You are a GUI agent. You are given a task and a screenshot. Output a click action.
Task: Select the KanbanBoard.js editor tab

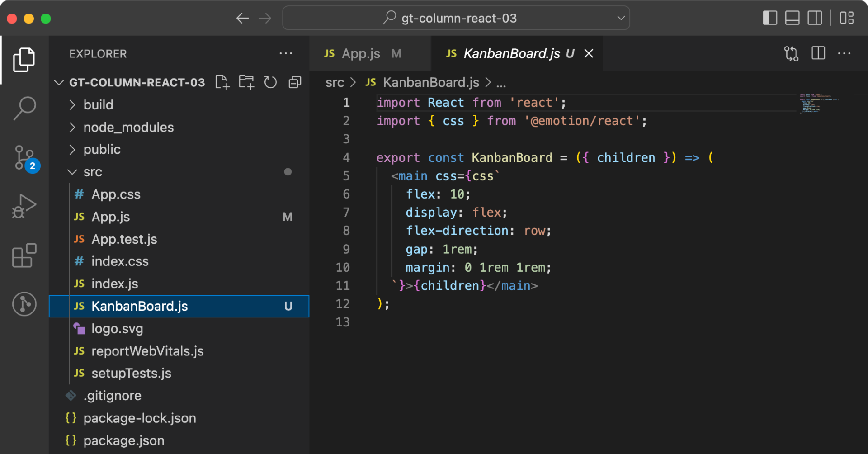[517, 53]
